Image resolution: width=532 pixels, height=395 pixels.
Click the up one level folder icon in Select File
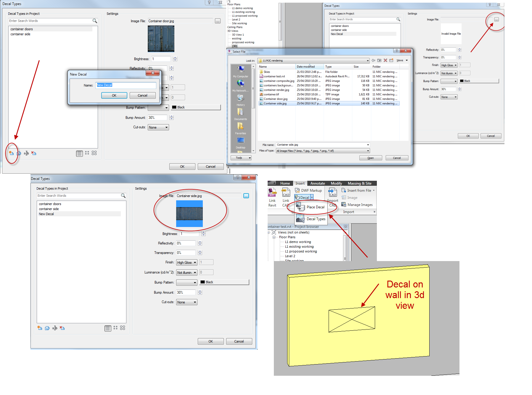pos(379,60)
